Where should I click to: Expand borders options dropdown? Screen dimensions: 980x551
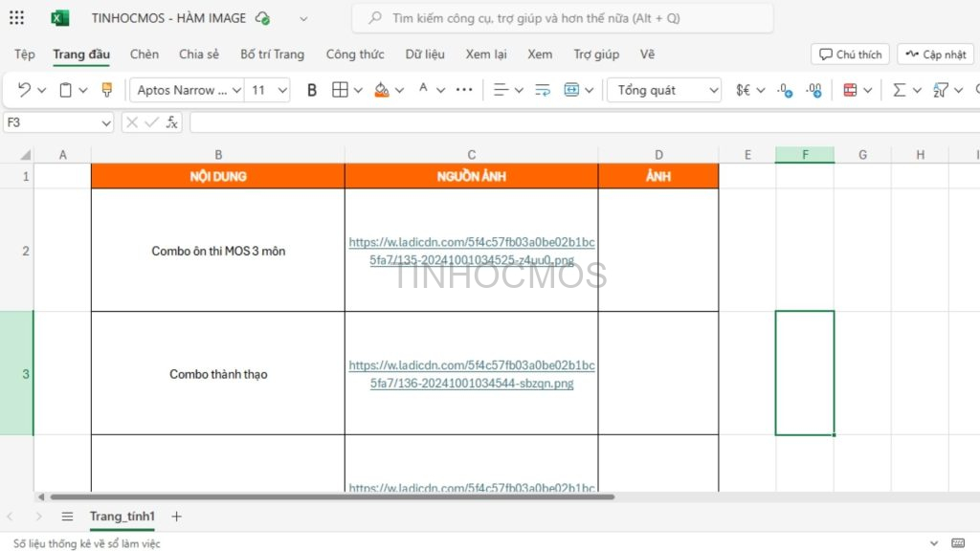pos(358,91)
